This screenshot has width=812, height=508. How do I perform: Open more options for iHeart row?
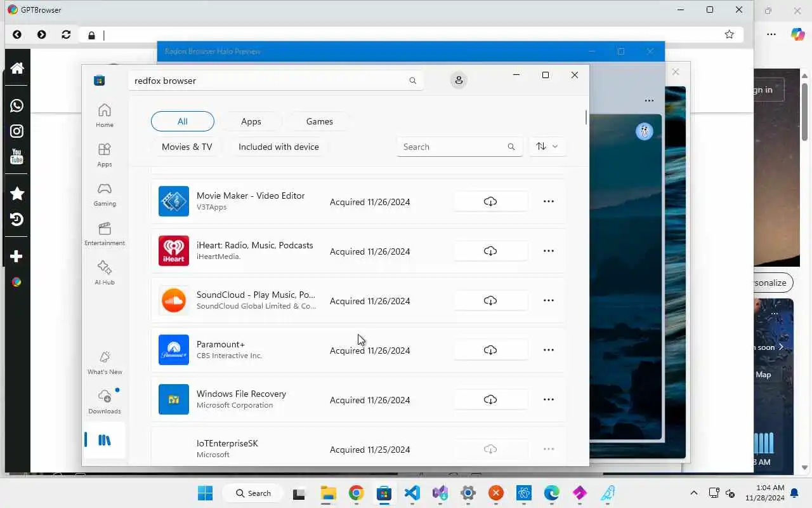click(x=549, y=251)
